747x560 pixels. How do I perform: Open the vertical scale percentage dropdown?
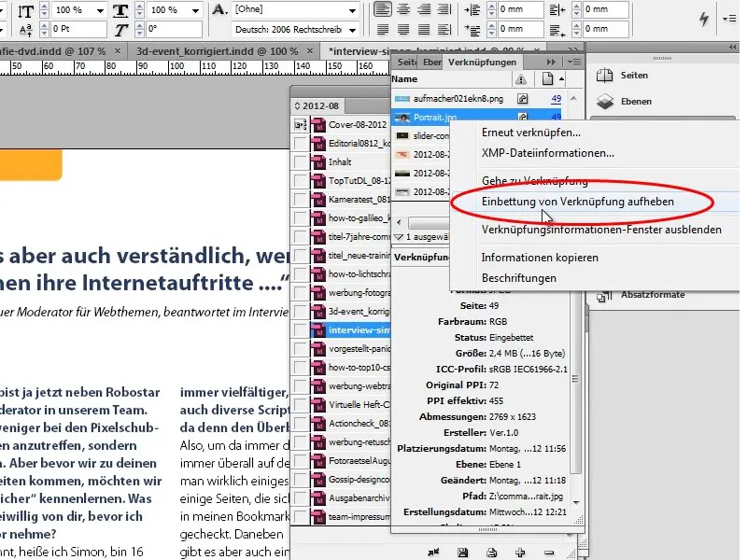click(100, 10)
